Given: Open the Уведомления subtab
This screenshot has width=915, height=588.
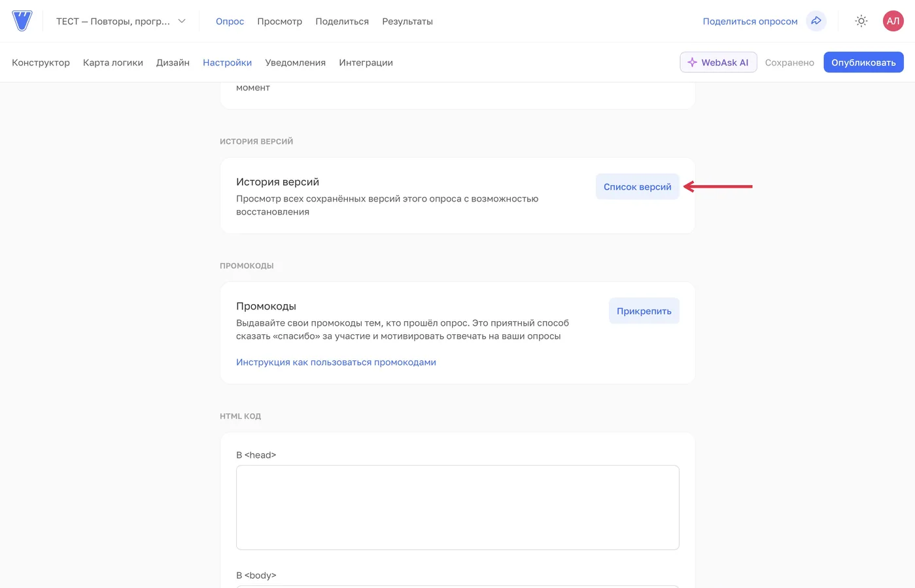Looking at the screenshot, I should click(295, 63).
